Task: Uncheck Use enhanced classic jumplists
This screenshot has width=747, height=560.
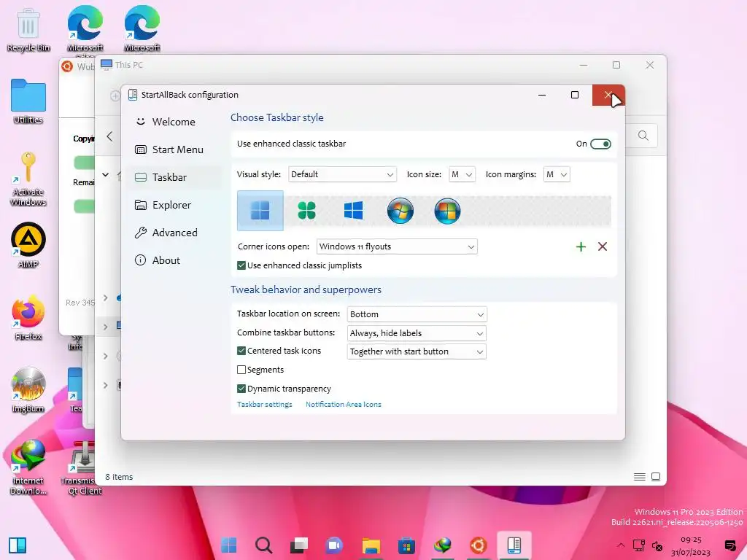Action: (x=241, y=265)
